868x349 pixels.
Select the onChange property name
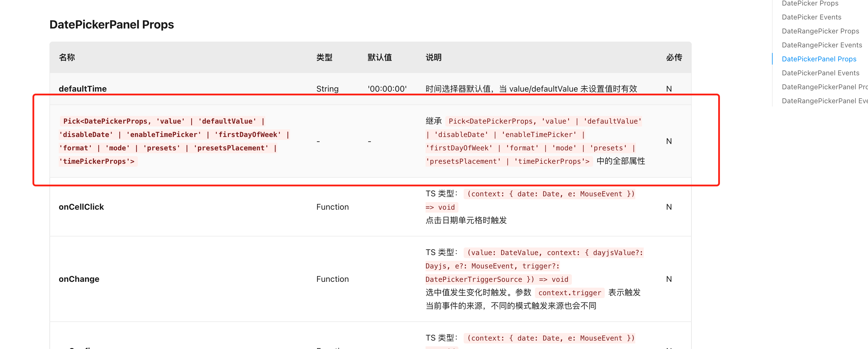click(x=79, y=279)
